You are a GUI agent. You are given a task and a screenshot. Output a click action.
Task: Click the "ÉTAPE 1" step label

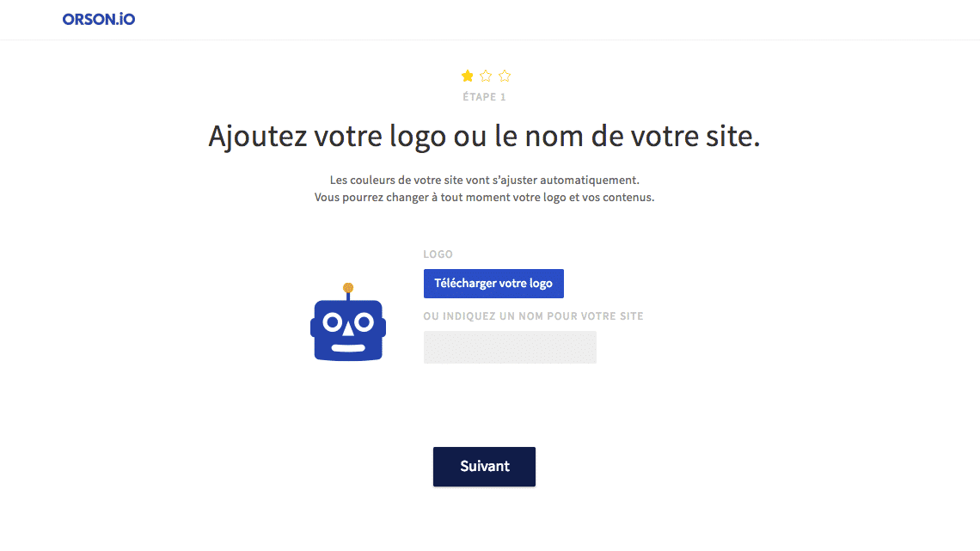(x=484, y=97)
